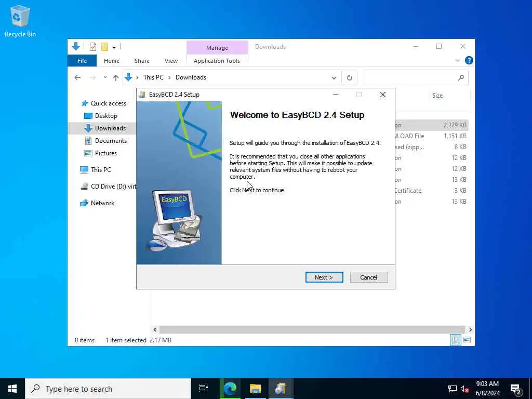Screen dimensions: 532x399
Task: Close the EasyBCD Setup dialog
Action: tap(383, 95)
